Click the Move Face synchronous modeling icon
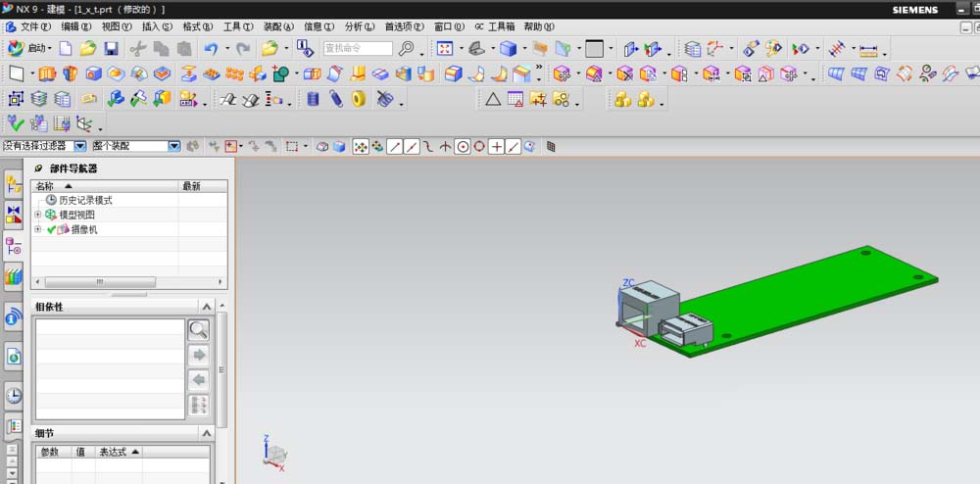The image size is (980, 484). (x=562, y=74)
